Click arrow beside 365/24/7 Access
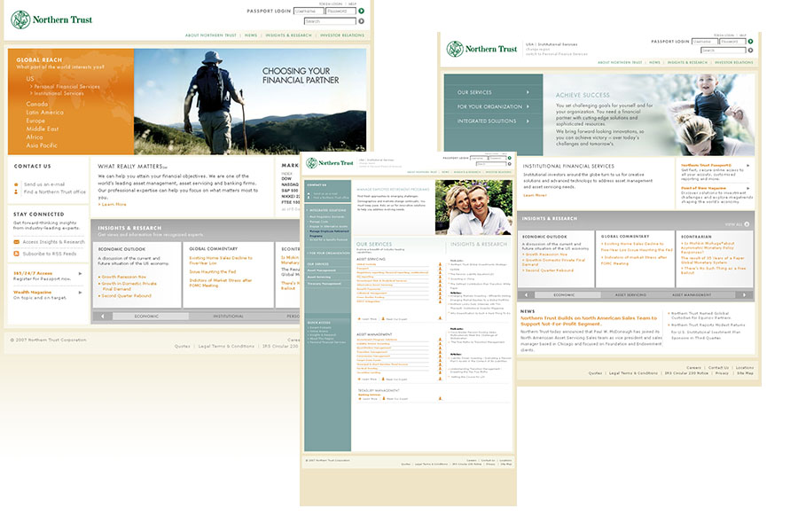 pyautogui.click(x=80, y=274)
